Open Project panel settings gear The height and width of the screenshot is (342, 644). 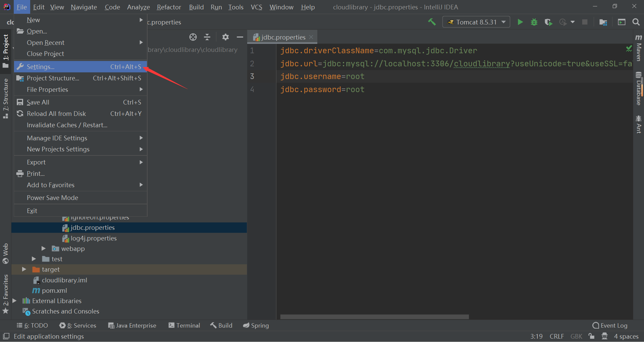[225, 37]
